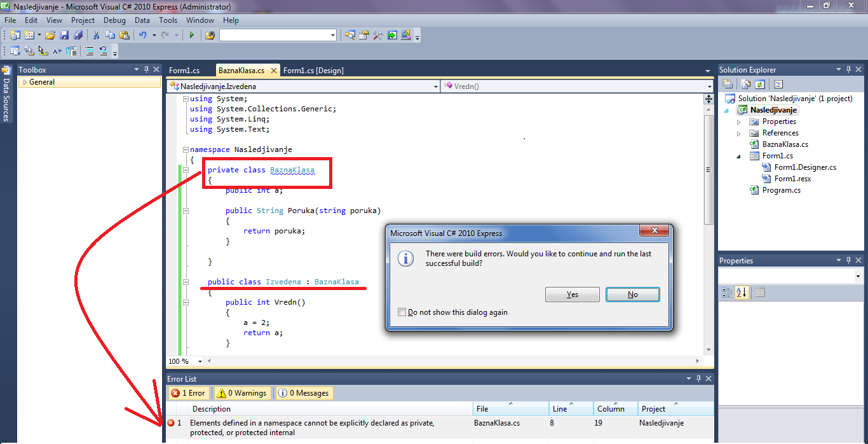
Task: Start debugging with the green play icon
Action: point(191,35)
